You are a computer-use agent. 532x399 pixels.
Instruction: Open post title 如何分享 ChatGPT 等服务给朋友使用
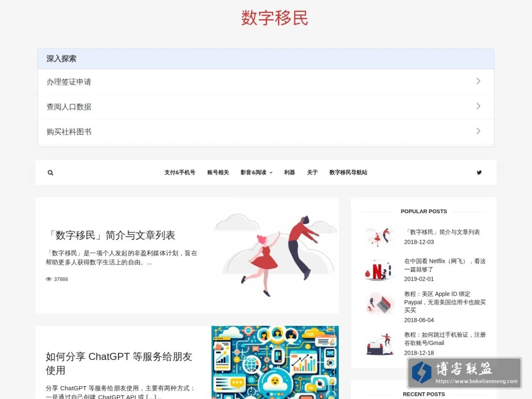(119, 363)
